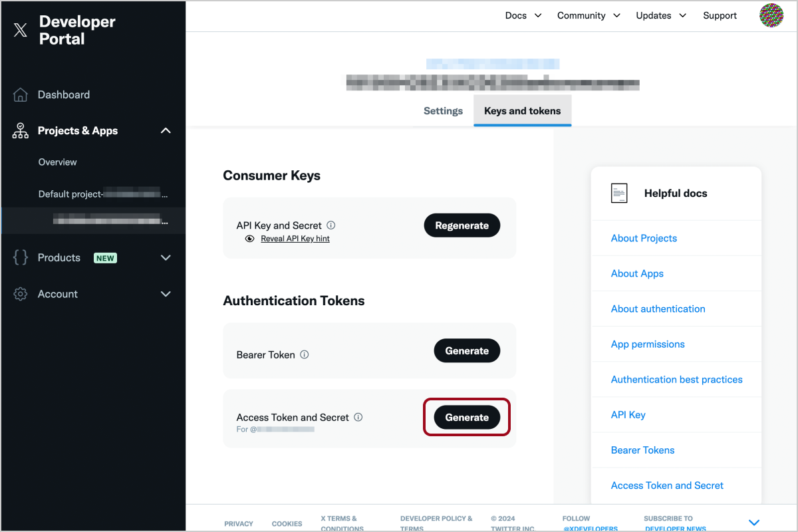
Task: Click the Projects & Apps hierarchy icon
Action: tap(21, 131)
